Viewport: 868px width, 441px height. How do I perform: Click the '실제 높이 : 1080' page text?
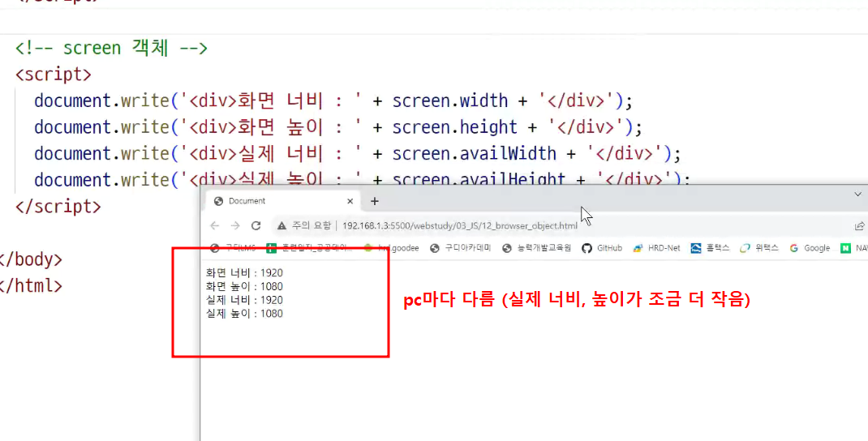(244, 314)
